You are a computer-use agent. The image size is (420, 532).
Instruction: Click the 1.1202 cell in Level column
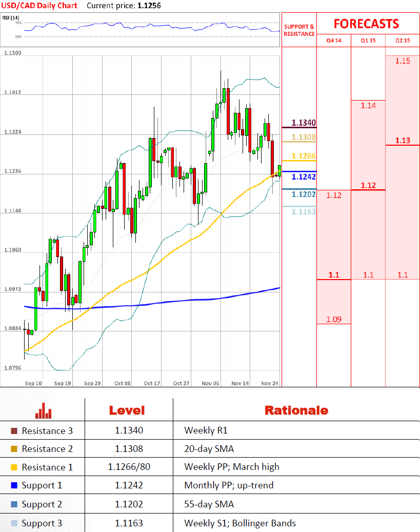129,504
